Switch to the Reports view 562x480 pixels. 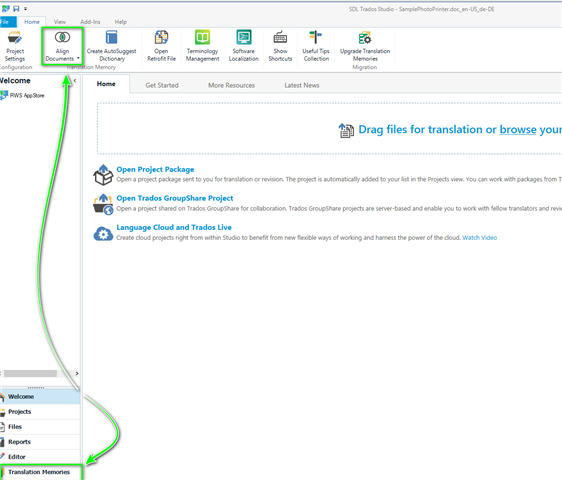point(40,442)
